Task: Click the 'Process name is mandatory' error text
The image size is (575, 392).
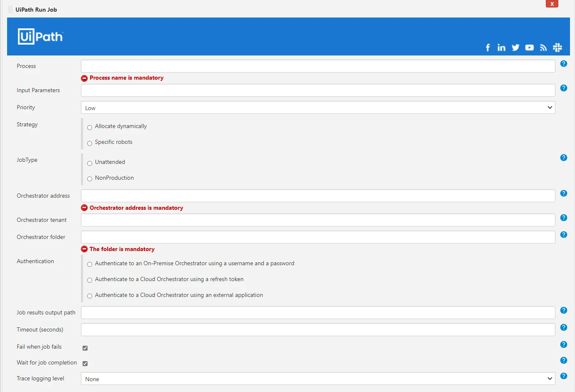Action: pyautogui.click(x=126, y=78)
